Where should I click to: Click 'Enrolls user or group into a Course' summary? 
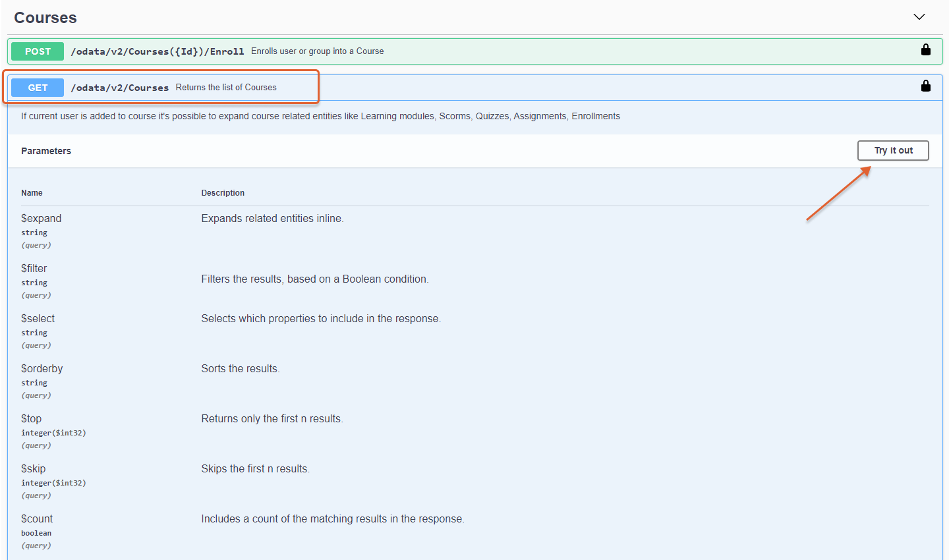[317, 51]
